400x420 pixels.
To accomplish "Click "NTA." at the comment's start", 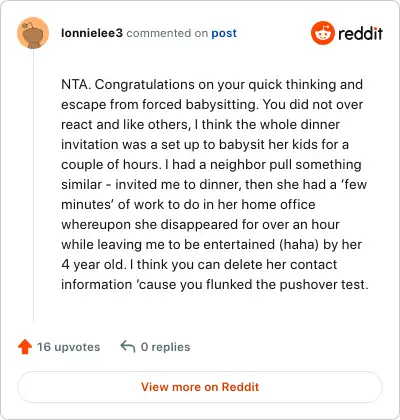I will click(x=76, y=84).
